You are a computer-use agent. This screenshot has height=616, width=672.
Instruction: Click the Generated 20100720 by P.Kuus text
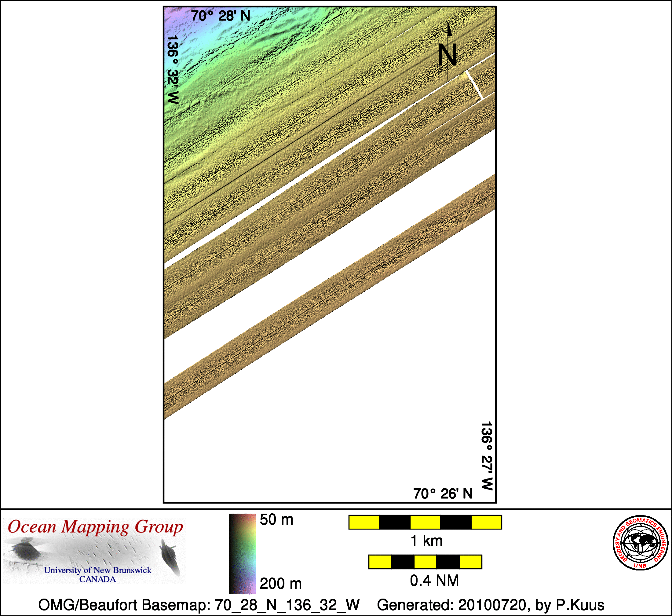coord(491,605)
